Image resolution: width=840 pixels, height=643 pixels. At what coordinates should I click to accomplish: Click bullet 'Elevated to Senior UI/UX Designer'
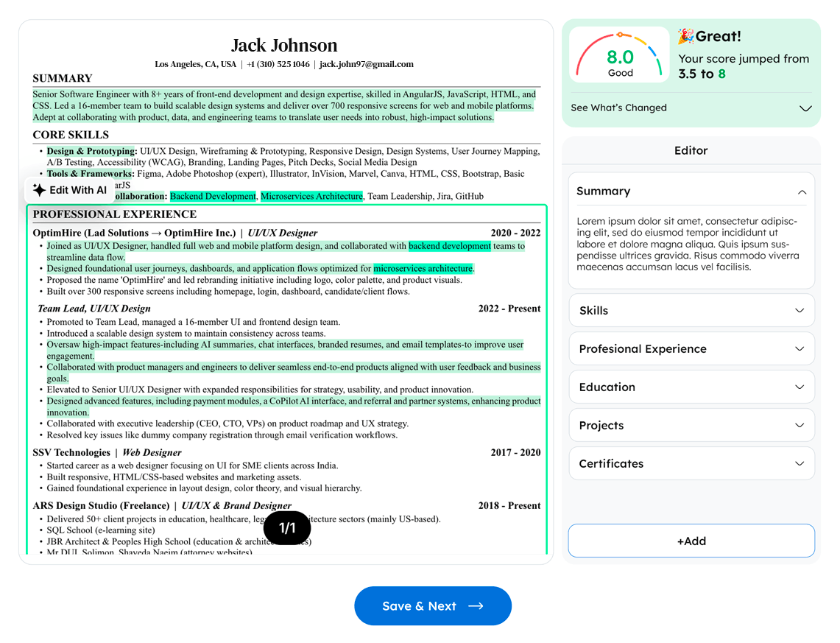click(x=260, y=390)
